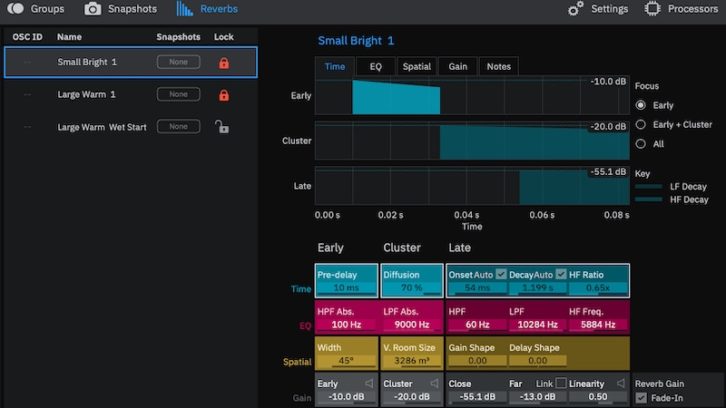Click Name column header
Screen dimensions: 726x408
69,37
